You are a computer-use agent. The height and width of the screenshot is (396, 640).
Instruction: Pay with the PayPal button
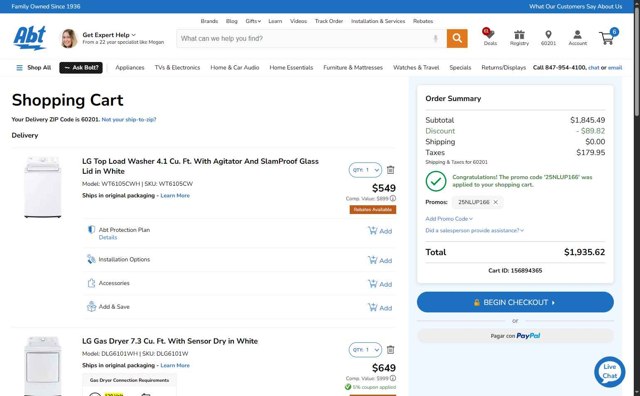[x=515, y=336]
